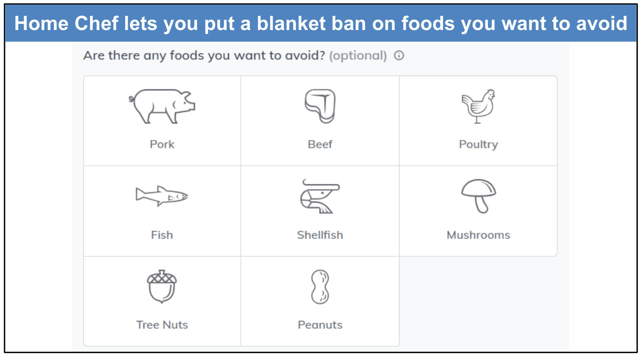
Task: Mark the Peanuts label
Action: 320,325
